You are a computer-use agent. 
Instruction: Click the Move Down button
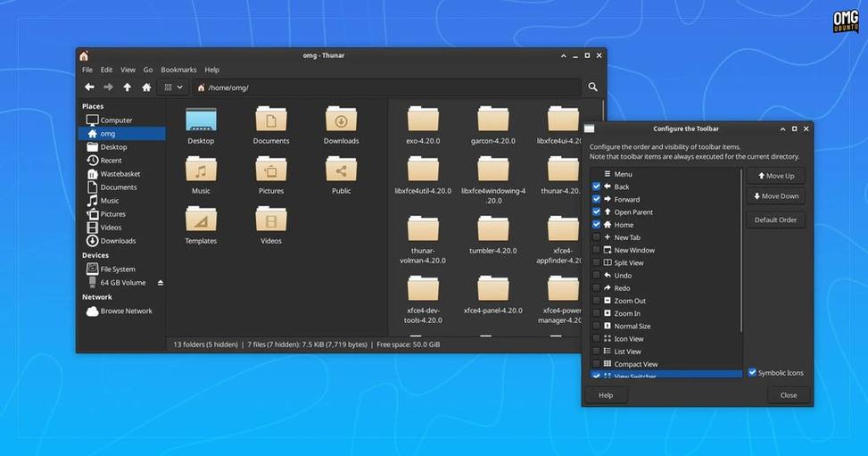click(775, 196)
